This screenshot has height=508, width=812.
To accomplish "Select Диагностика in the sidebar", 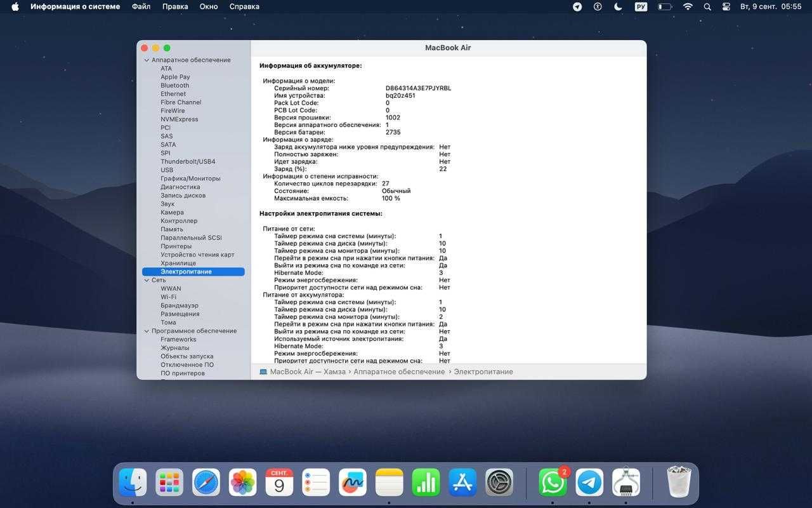I will point(180,187).
